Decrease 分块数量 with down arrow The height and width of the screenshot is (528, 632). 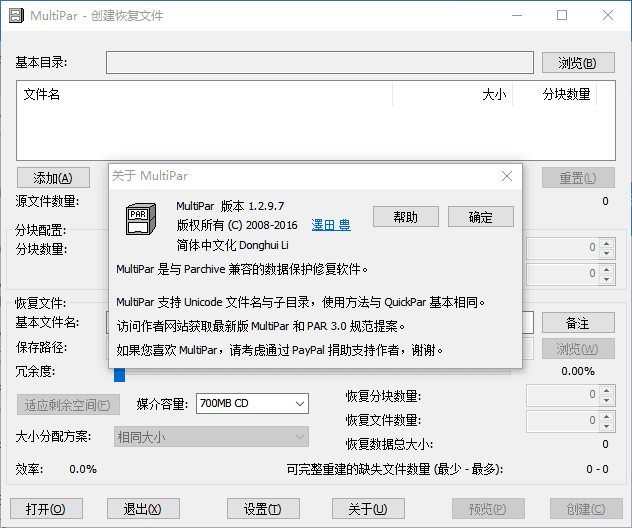click(x=607, y=253)
